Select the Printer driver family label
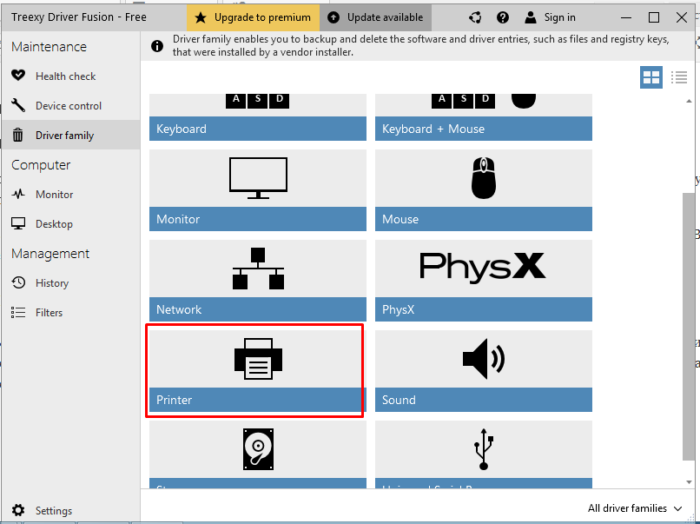The height and width of the screenshot is (524, 700). 258,399
